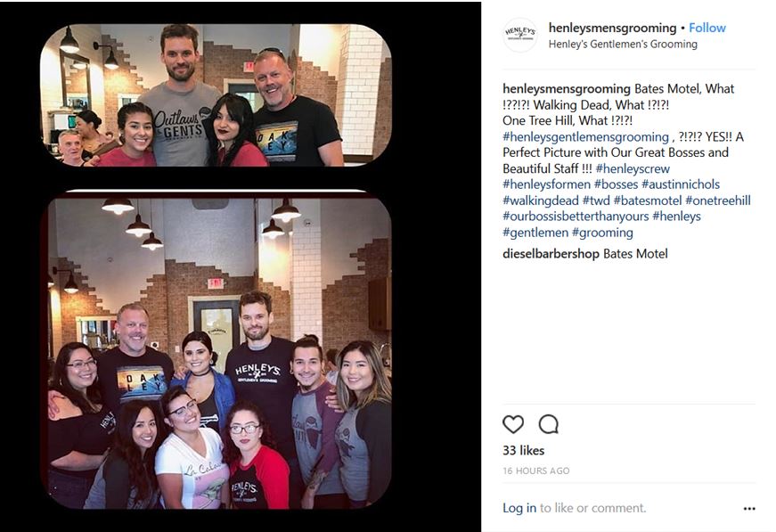
Task: Click the bottom staff group photo
Action: 219,354
